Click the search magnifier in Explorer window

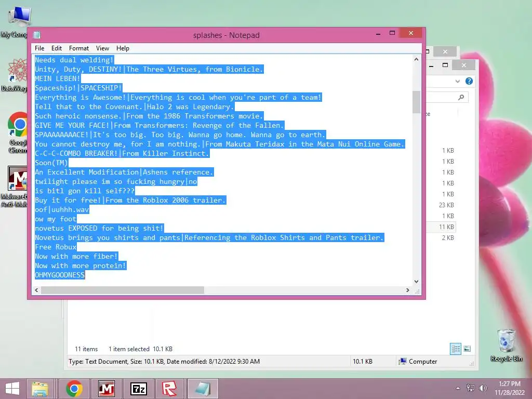coord(461,97)
